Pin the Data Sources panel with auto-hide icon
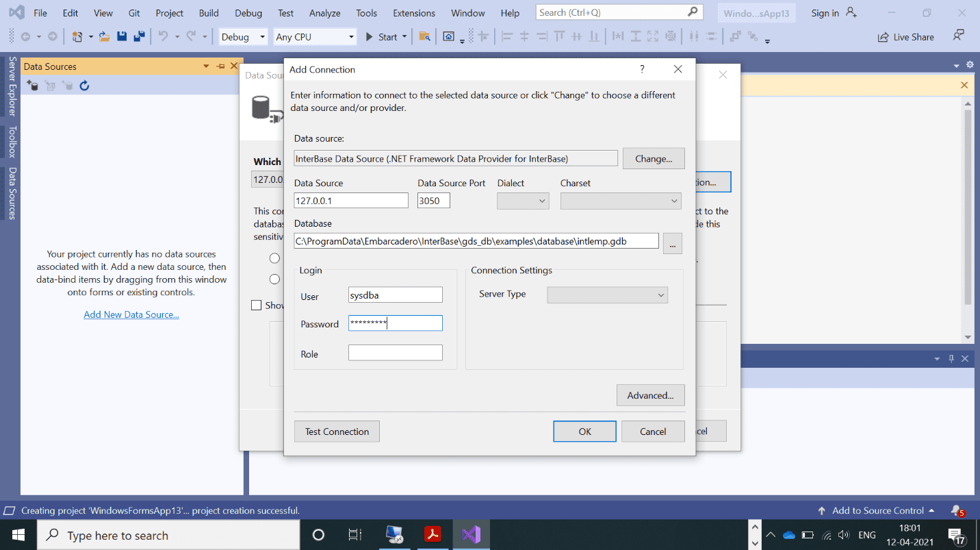 pos(220,66)
